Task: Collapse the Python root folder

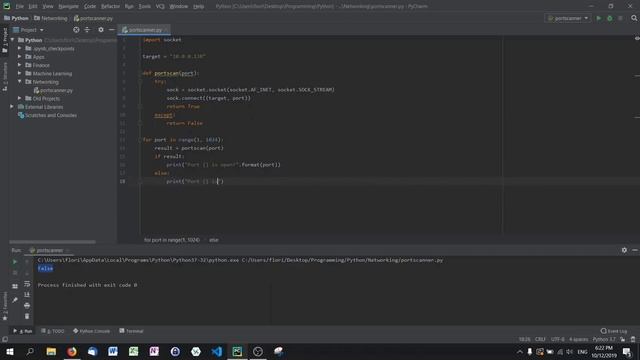Action: (x=13, y=40)
